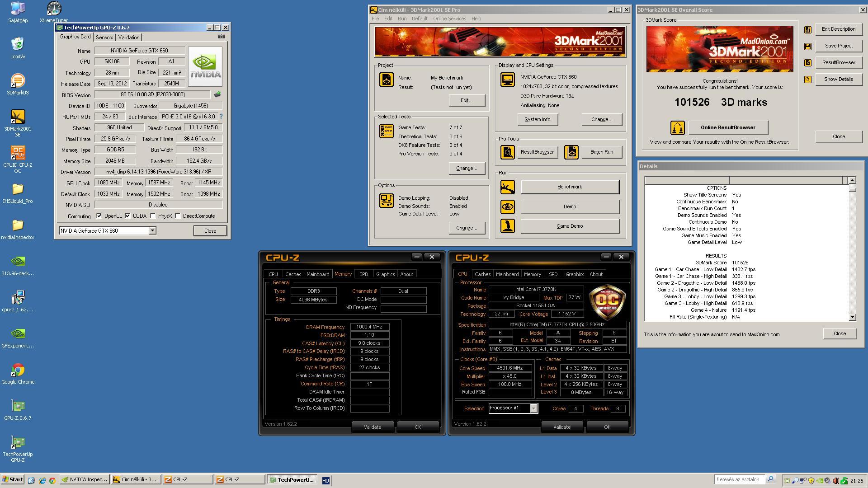Open GPU-Z.0.6.7 desktop icon

(18, 410)
